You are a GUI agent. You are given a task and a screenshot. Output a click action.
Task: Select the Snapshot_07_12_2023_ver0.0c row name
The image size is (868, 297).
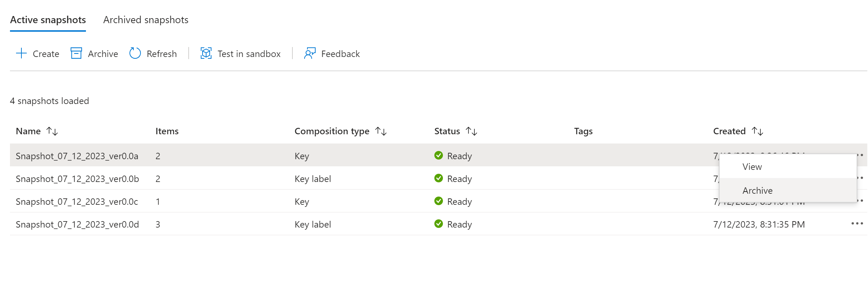pyautogui.click(x=77, y=202)
